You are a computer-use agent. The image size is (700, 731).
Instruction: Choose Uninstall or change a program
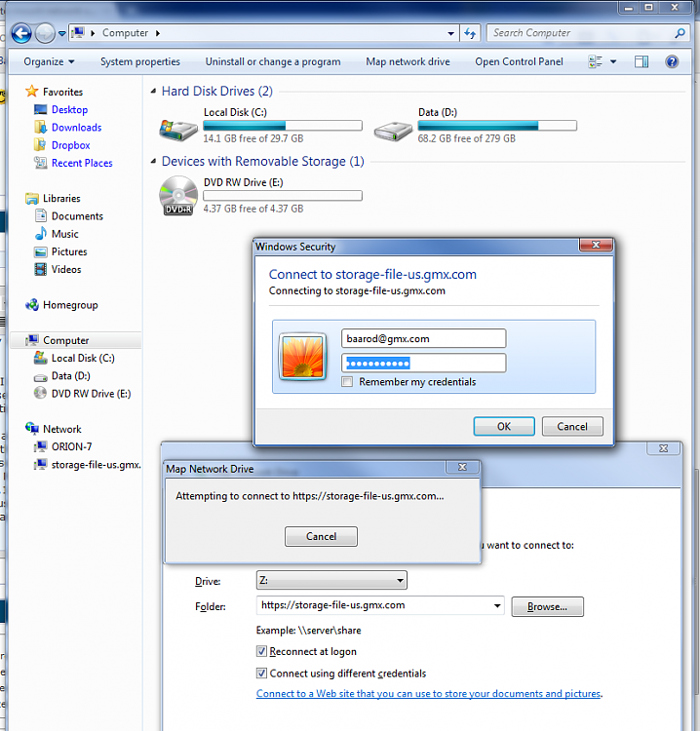tap(273, 61)
